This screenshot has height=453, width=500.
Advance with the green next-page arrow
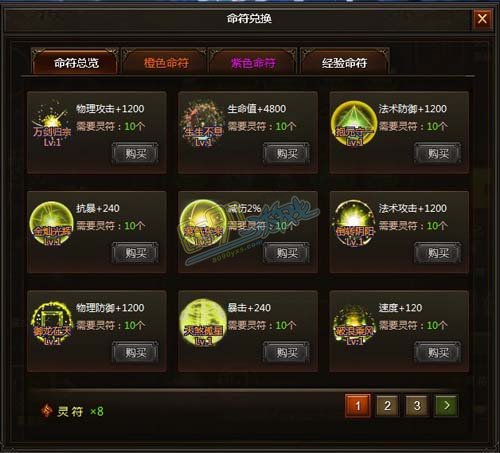coord(446,406)
